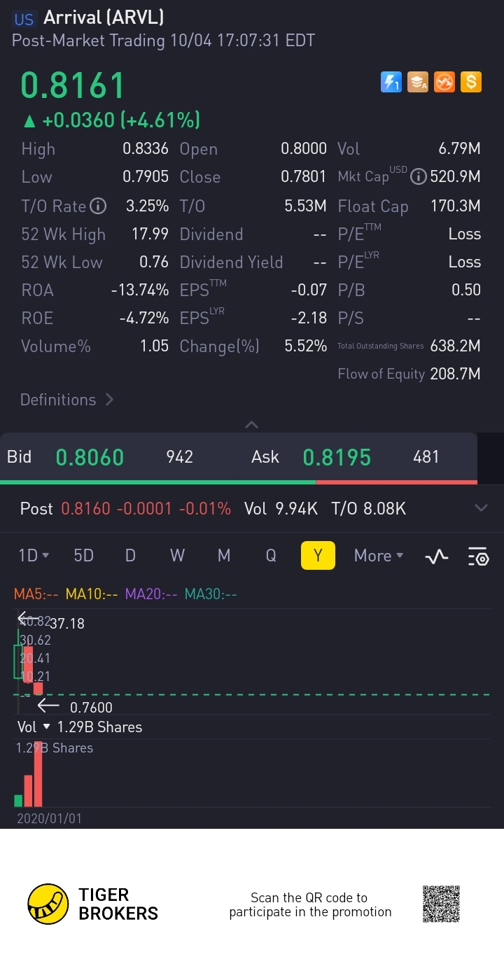This screenshot has width=504, height=980.
Task: Switch to the Q quarterly tab
Action: tap(271, 555)
